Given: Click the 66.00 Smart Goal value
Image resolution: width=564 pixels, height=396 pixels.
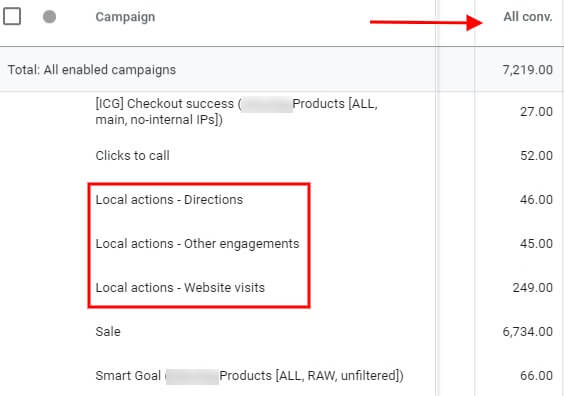Looking at the screenshot, I should [x=536, y=376].
